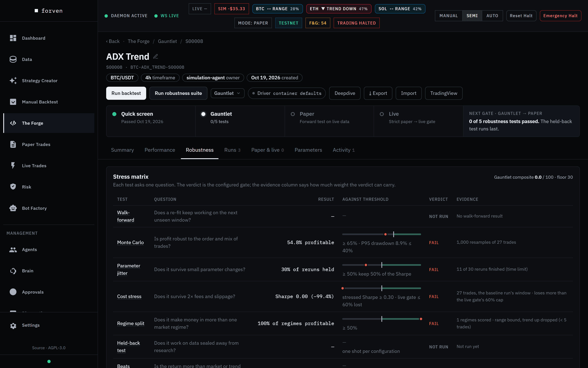Open the Approvals circle icon

(13, 292)
